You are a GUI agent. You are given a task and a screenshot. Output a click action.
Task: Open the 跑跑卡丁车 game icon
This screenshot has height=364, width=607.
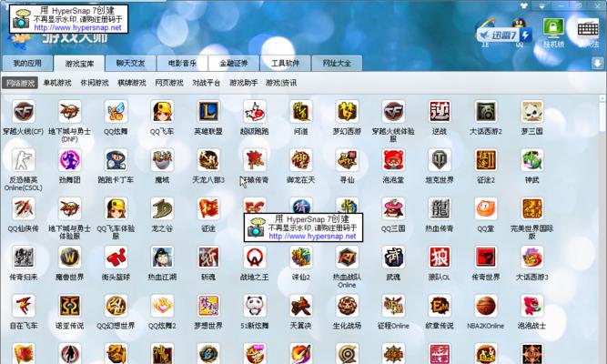pos(116,160)
